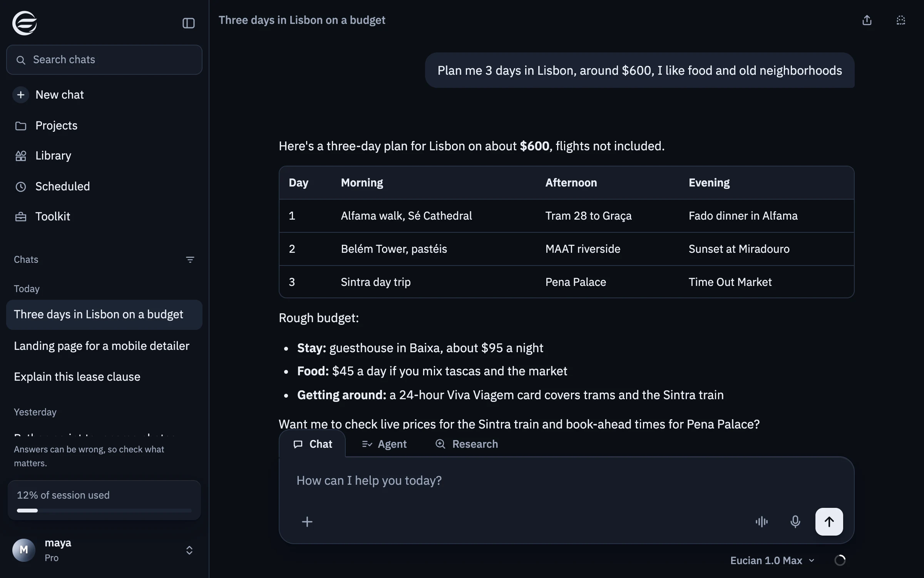The width and height of the screenshot is (924, 578).
Task: Click the Eucian logo in sidebar
Action: [x=25, y=23]
